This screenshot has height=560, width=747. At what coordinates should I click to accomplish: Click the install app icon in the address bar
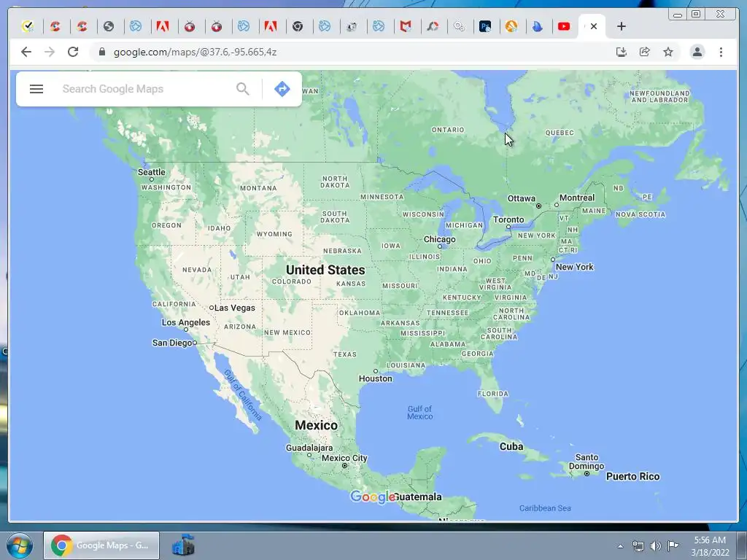coord(621,52)
